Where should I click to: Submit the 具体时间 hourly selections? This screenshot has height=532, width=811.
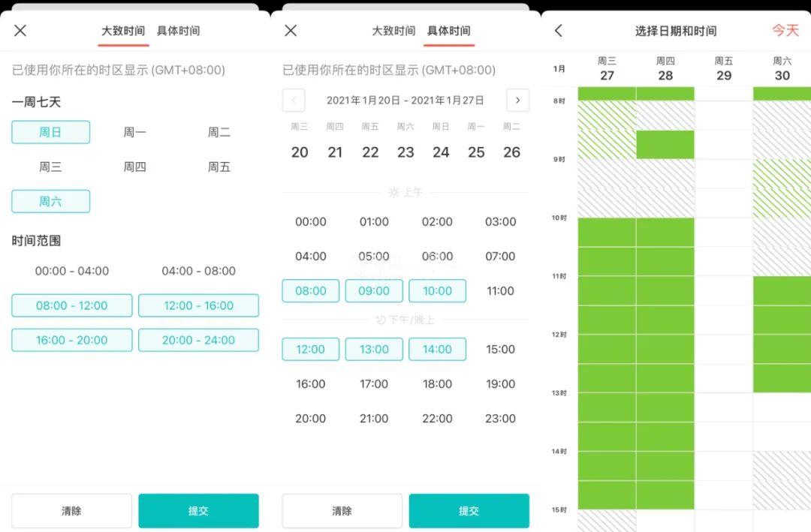(469, 511)
